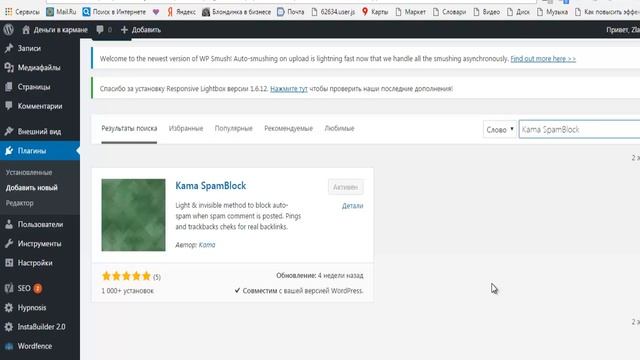Open Яндекс bookmark
This screenshot has width=640, height=360.
click(x=181, y=12)
